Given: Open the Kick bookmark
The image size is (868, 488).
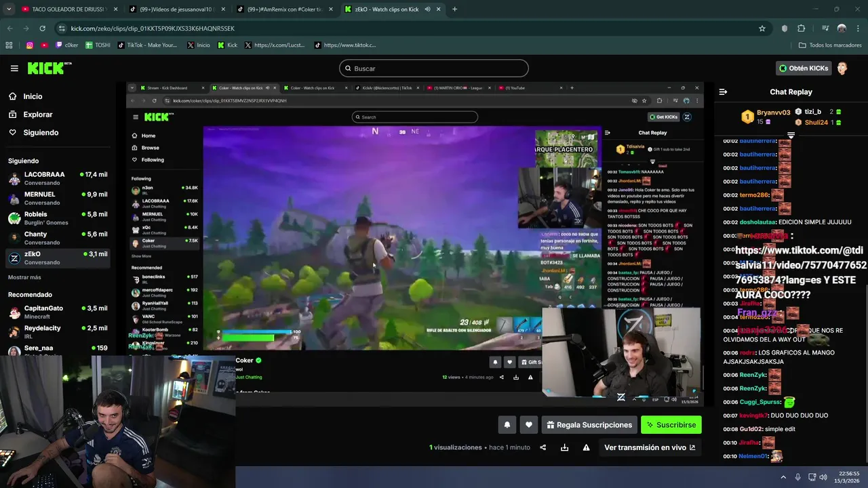Looking at the screenshot, I should pyautogui.click(x=227, y=45).
